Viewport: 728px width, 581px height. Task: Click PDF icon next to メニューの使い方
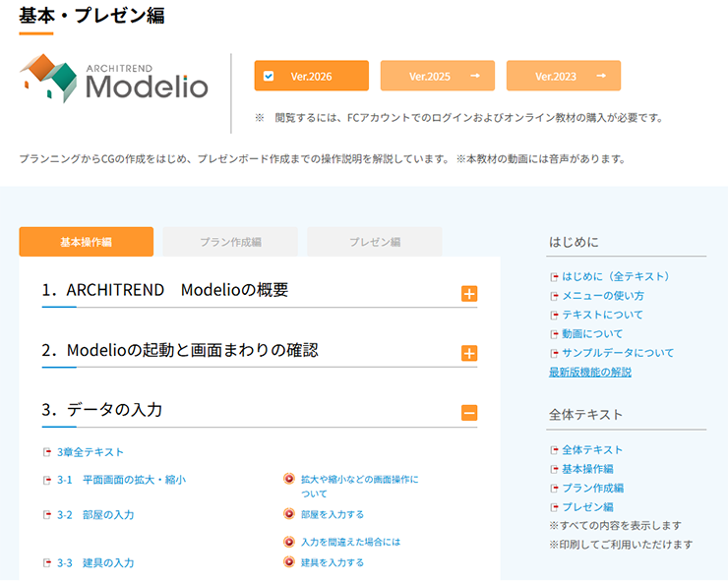click(555, 296)
